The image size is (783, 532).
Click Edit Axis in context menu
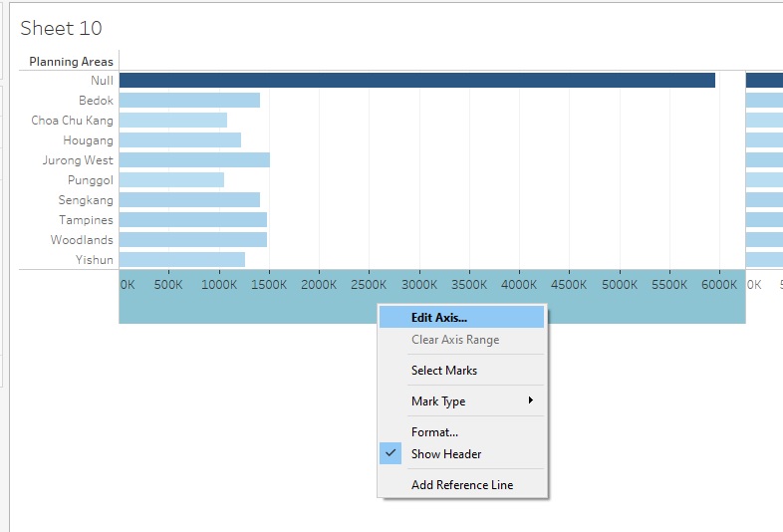pyautogui.click(x=438, y=317)
